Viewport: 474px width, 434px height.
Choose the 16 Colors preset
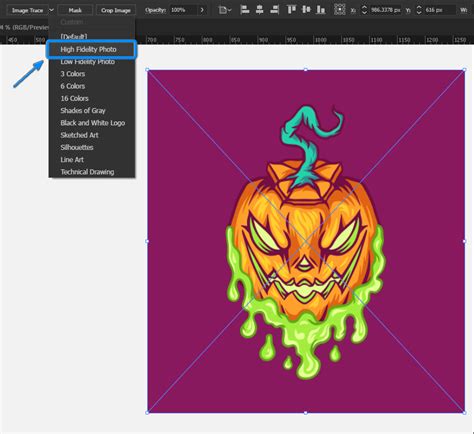92,98
